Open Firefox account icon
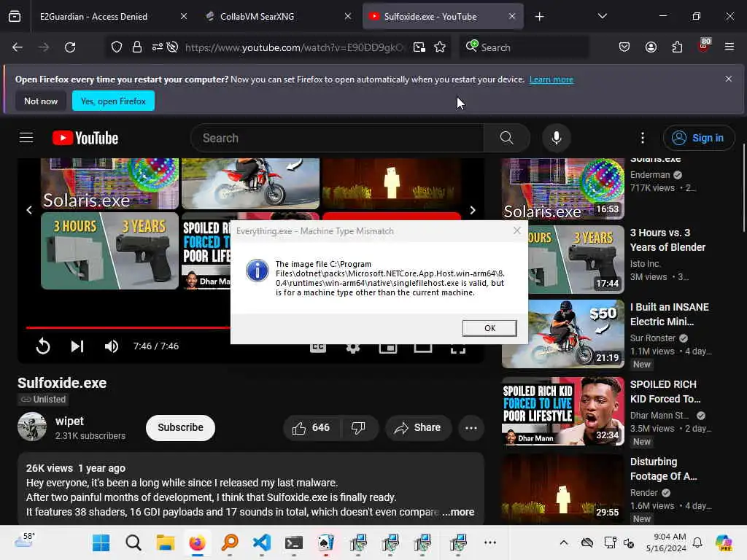 coord(651,47)
